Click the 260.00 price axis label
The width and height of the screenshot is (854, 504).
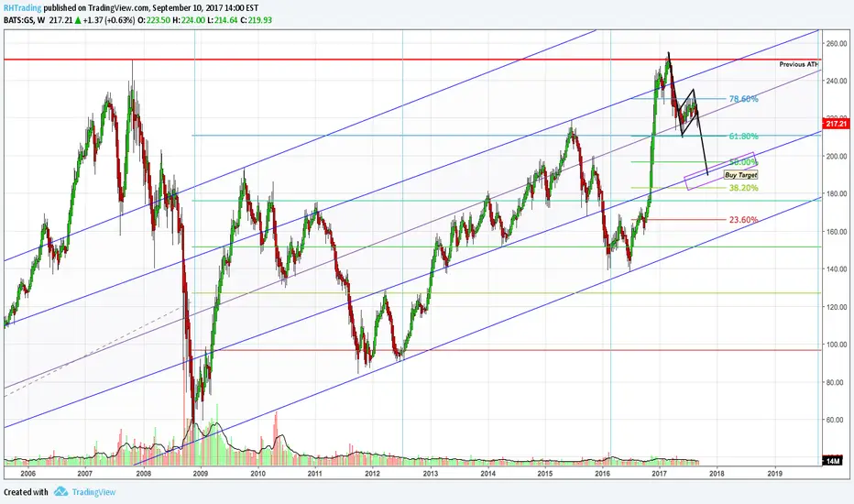(x=836, y=43)
